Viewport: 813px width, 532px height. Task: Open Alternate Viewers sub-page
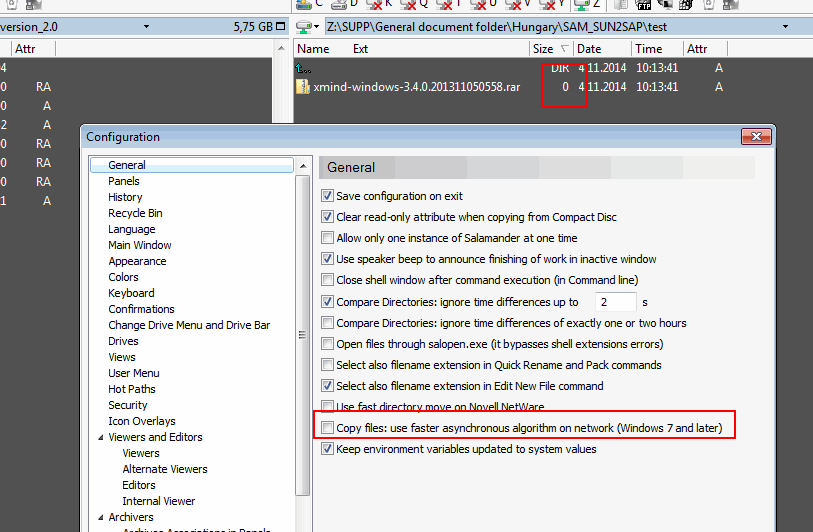(165, 469)
